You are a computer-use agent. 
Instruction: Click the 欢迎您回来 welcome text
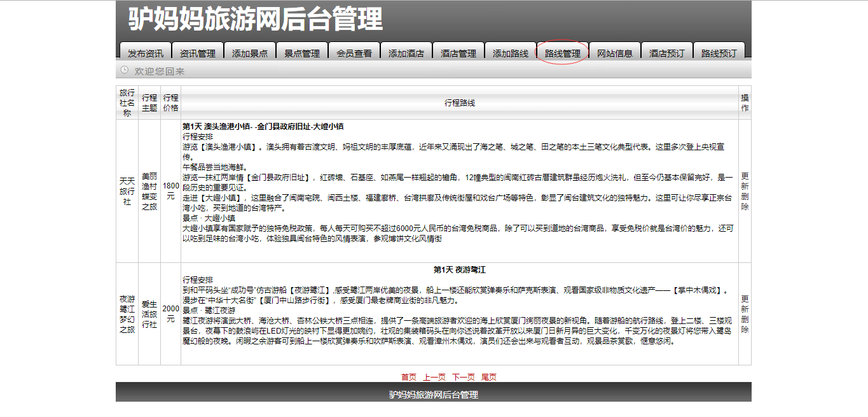click(x=160, y=71)
